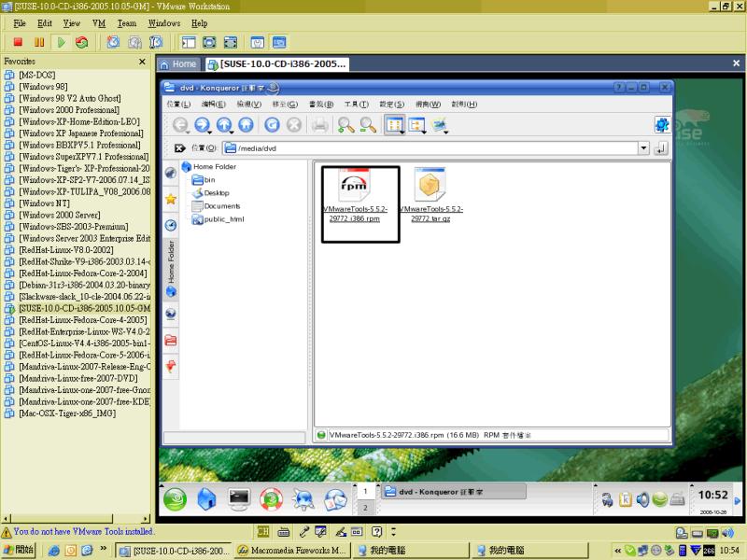Select the SUSE-10.0-CD-i386-2005 VM tab

click(x=277, y=63)
